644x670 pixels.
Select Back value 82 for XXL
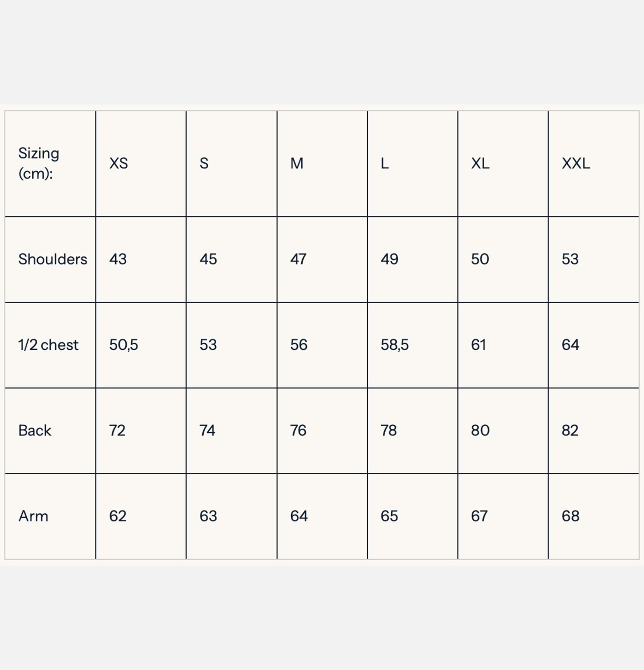pos(570,430)
